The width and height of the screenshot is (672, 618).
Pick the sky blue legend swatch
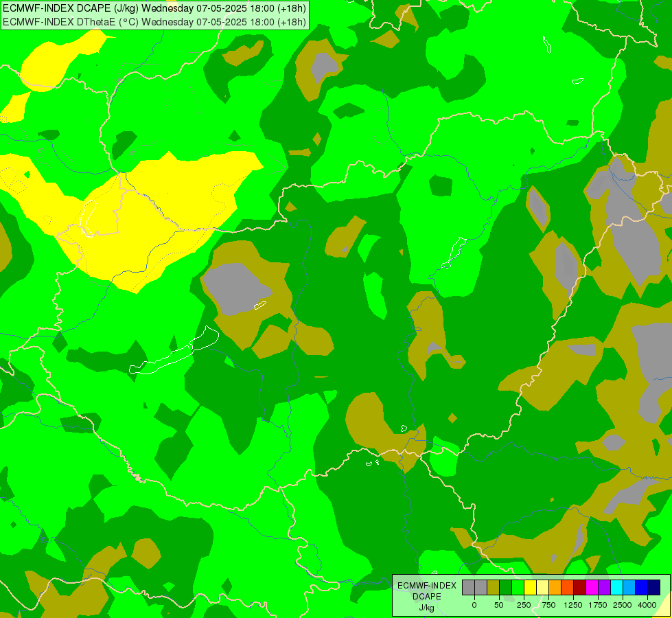coord(629,588)
